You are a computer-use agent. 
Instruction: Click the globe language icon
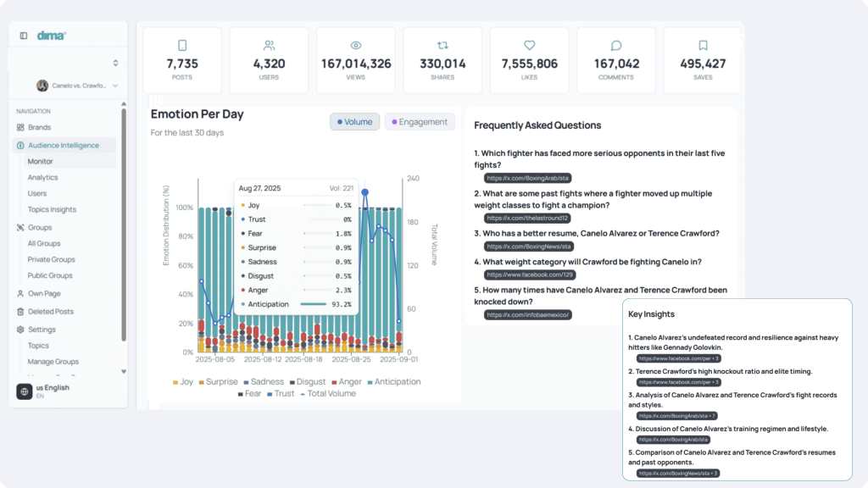pos(25,391)
